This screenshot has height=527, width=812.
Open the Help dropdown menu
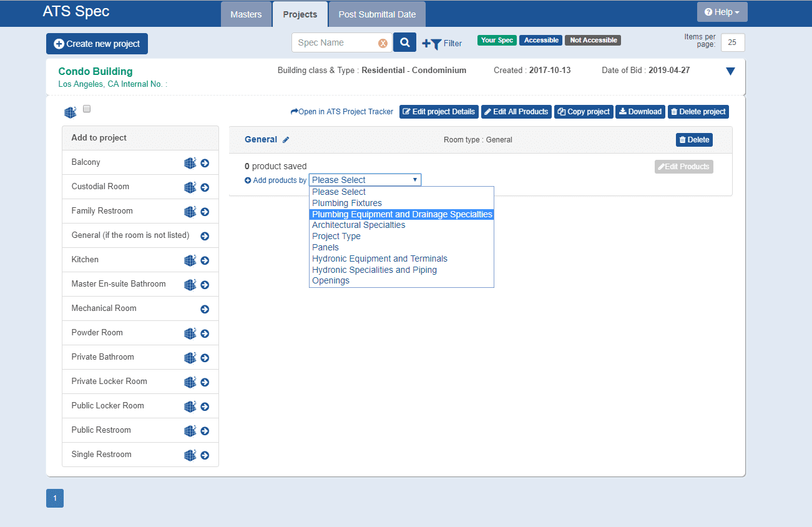click(x=722, y=12)
